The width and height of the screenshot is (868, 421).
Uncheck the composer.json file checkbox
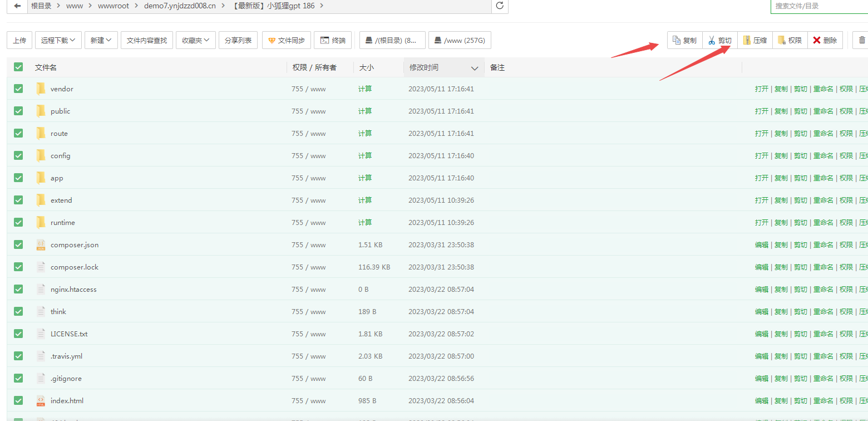[18, 244]
